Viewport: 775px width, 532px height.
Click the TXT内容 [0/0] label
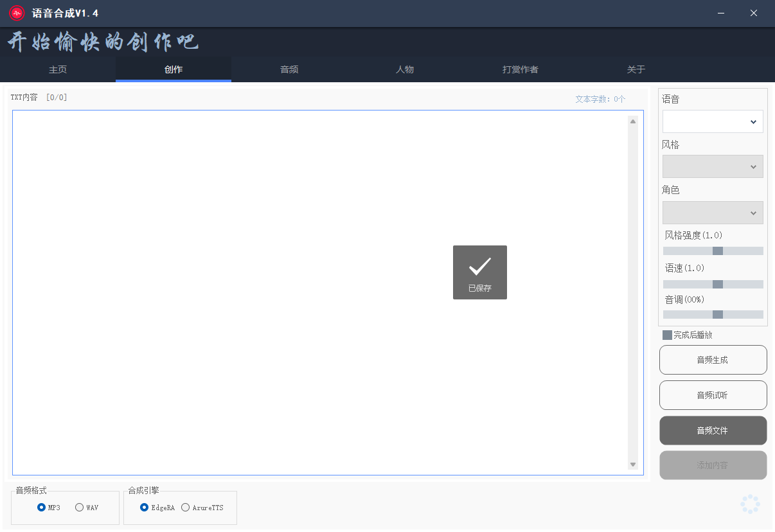point(39,98)
